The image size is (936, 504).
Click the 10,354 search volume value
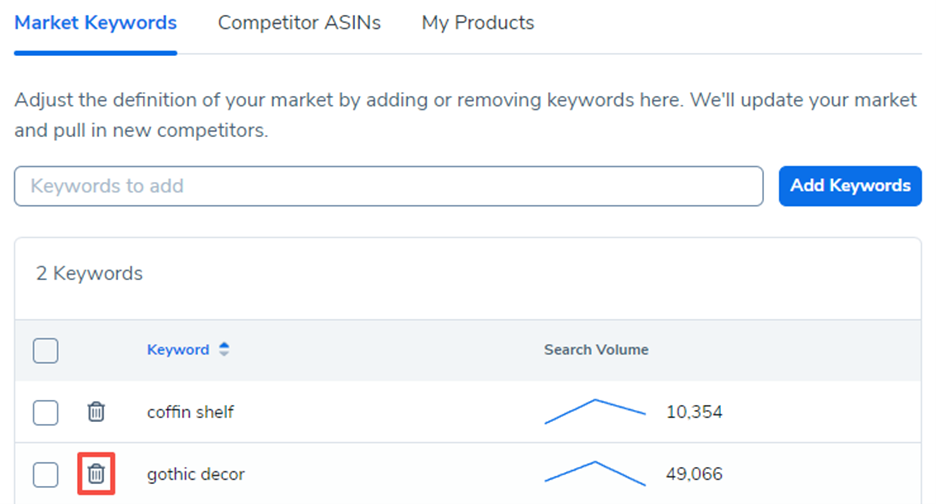coord(694,412)
